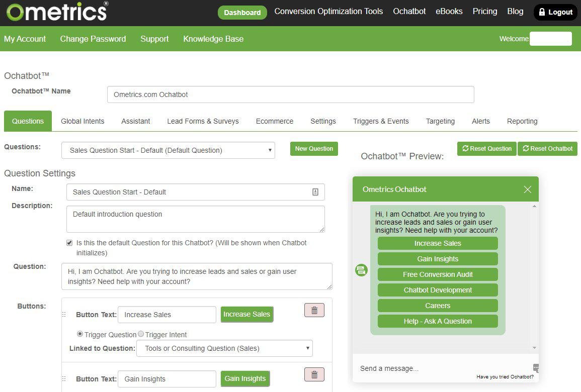Image resolution: width=581 pixels, height=392 pixels.
Task: Click the Increase Sales Button Text field
Action: [167, 315]
